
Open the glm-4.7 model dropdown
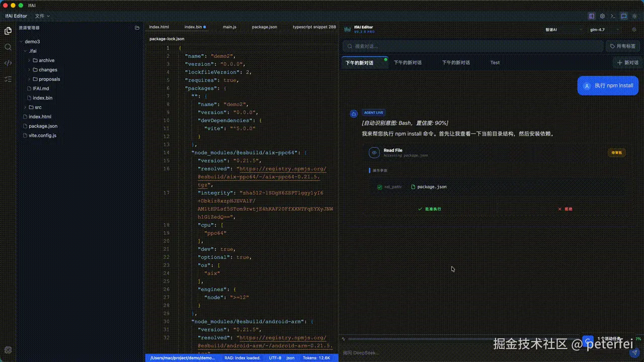pyautogui.click(x=600, y=29)
